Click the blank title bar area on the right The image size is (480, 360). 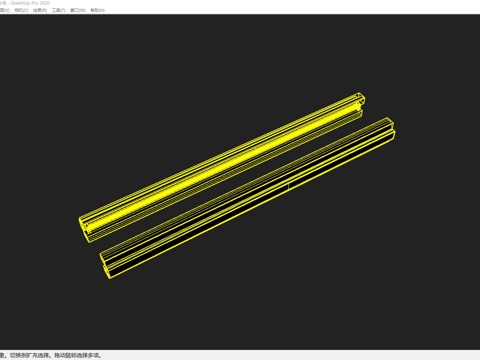click(x=267, y=3)
